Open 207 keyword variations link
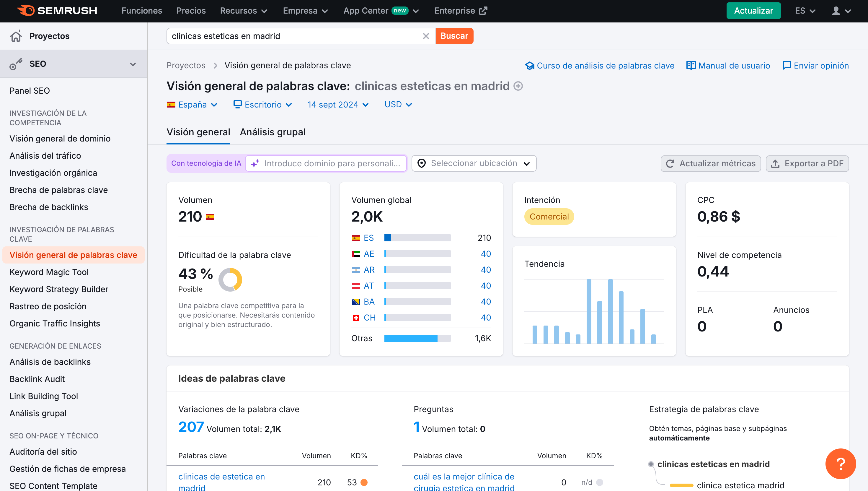 191,427
